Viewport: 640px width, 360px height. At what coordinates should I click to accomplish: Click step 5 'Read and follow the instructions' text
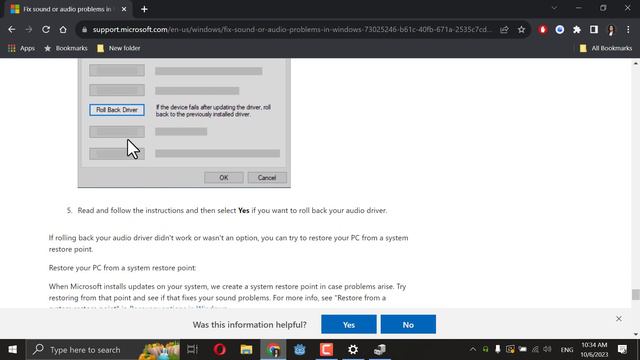click(232, 211)
